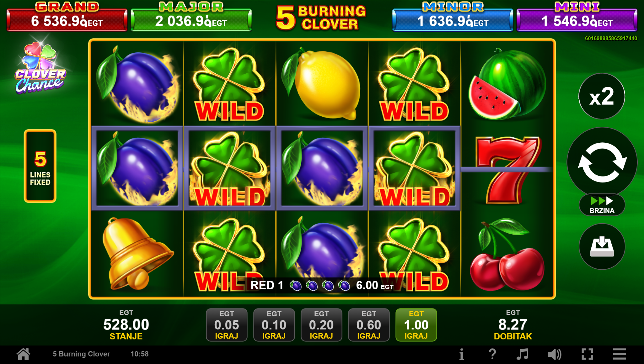Collect winnings with the tray download icon

(x=602, y=246)
